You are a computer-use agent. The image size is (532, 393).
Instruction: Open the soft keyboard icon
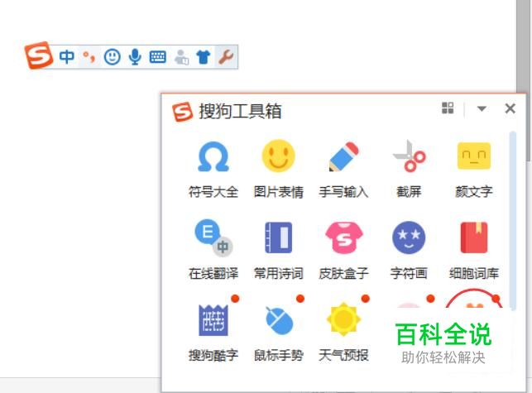click(x=158, y=57)
